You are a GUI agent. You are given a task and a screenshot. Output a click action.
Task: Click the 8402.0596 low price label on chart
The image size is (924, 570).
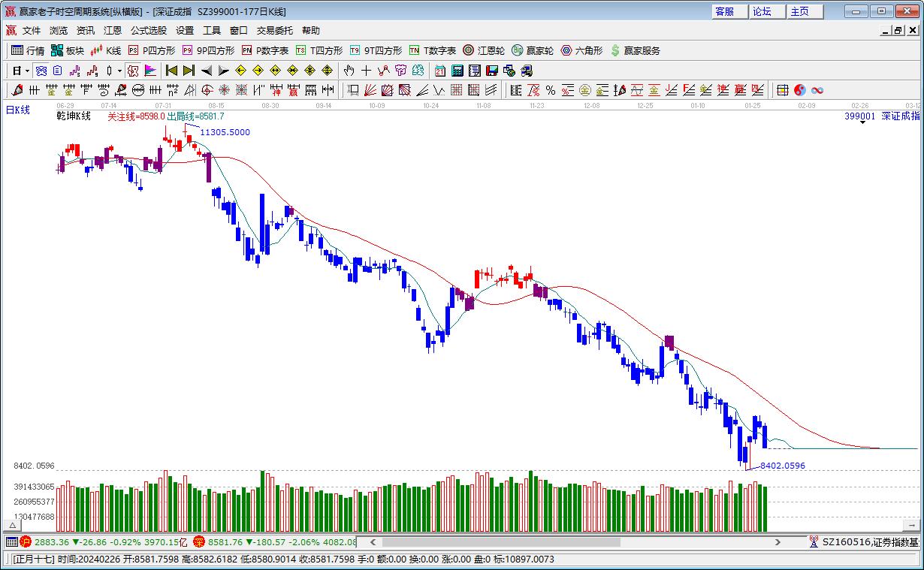782,466
